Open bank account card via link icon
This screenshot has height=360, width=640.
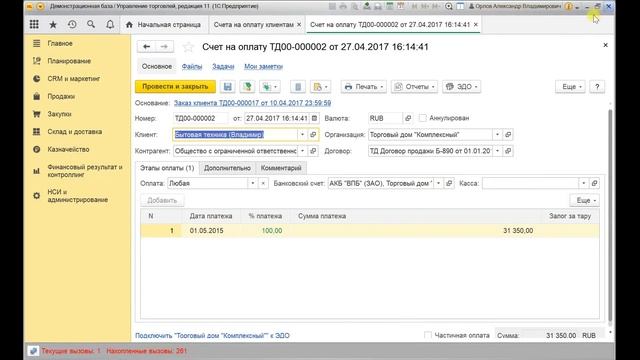(x=449, y=183)
